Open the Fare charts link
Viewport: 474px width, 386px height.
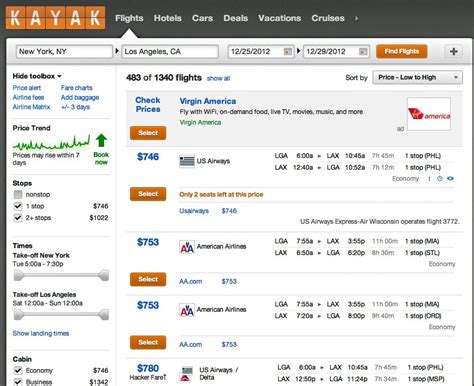coord(77,88)
